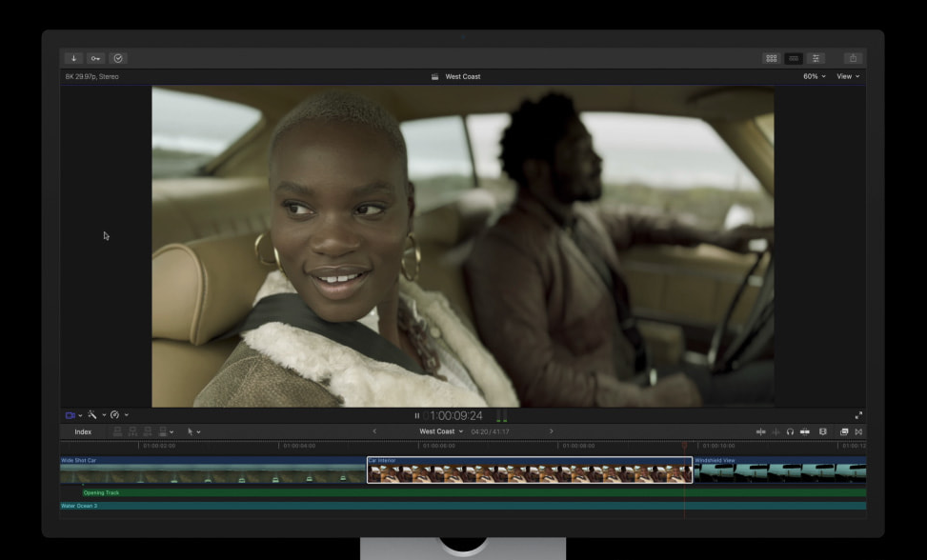Open the Inspector sliders icon
Viewport: 927px width, 560px height.
click(x=816, y=58)
